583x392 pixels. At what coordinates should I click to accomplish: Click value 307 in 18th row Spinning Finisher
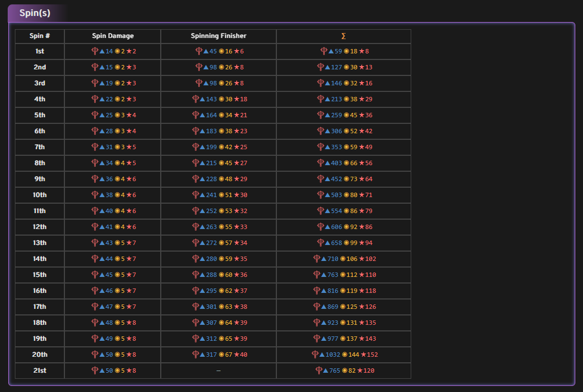(211, 323)
